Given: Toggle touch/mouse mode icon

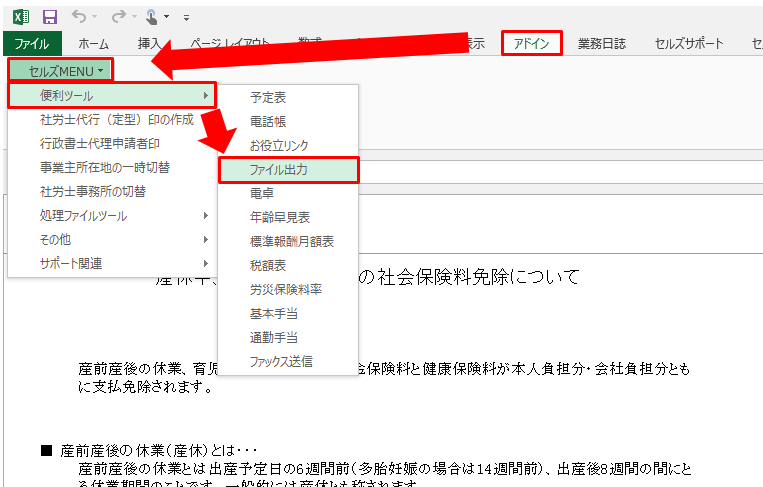Looking at the screenshot, I should 153,16.
